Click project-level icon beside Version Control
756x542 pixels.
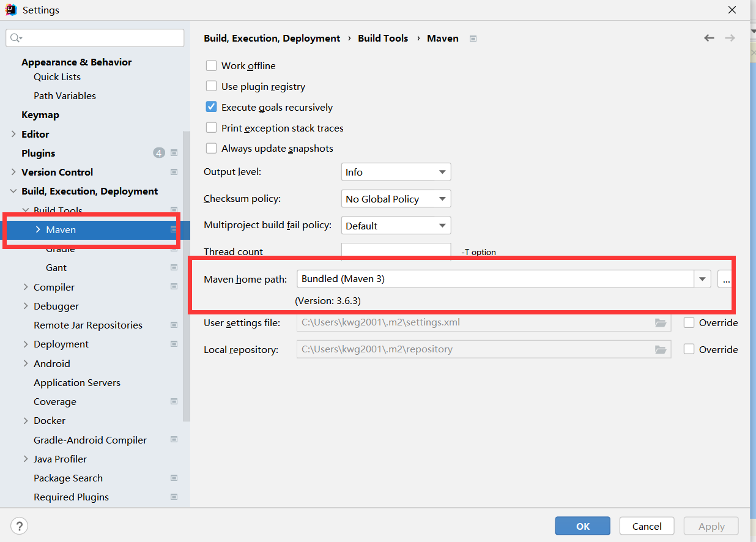[174, 172]
